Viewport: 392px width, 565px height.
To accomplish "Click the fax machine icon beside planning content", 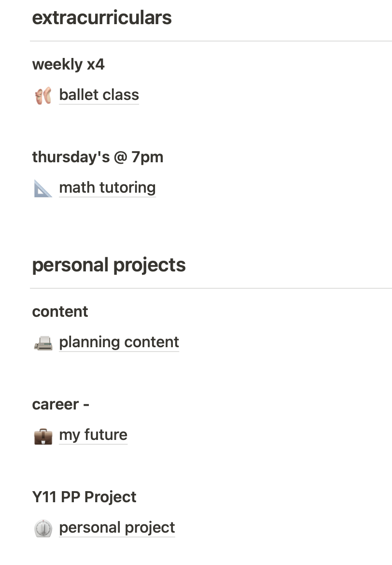I will [x=43, y=343].
